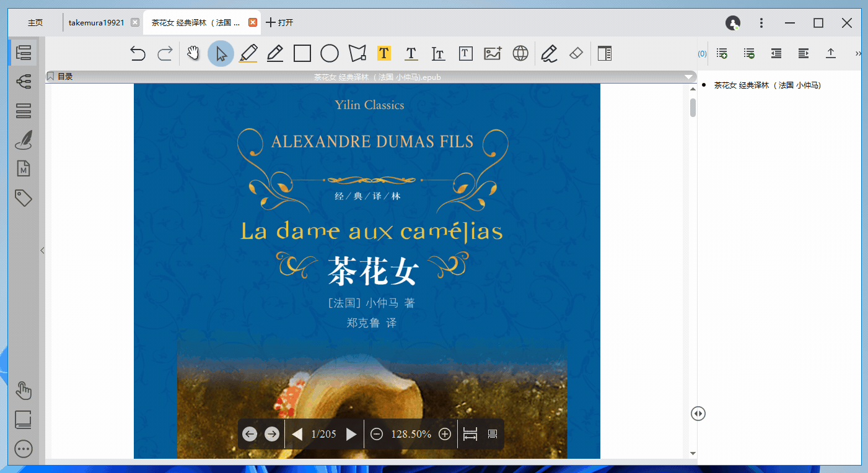This screenshot has height=473, width=868.
Task: Undo the last action
Action: click(138, 53)
